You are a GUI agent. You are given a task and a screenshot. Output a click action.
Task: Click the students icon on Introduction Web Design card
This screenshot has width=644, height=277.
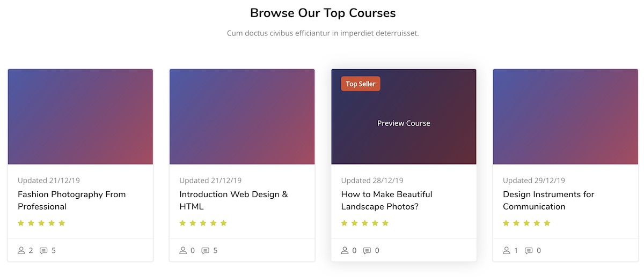point(183,250)
